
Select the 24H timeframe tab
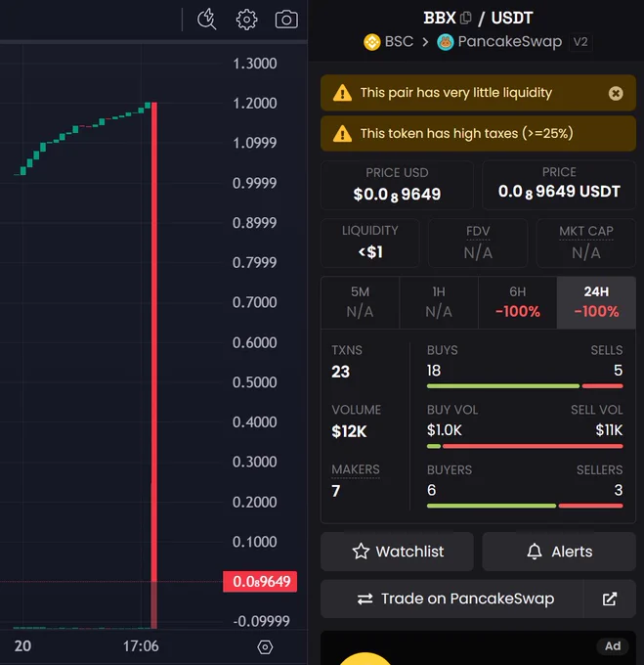(596, 302)
